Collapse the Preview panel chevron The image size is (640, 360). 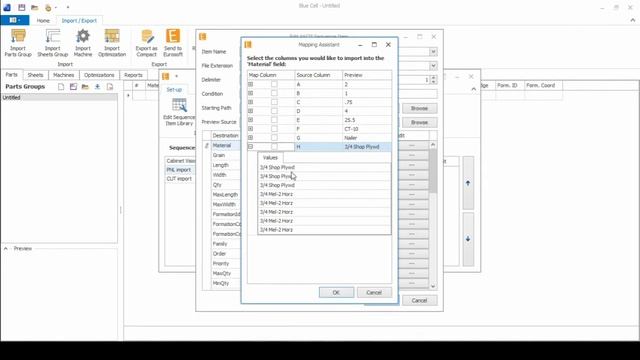(x=6, y=248)
